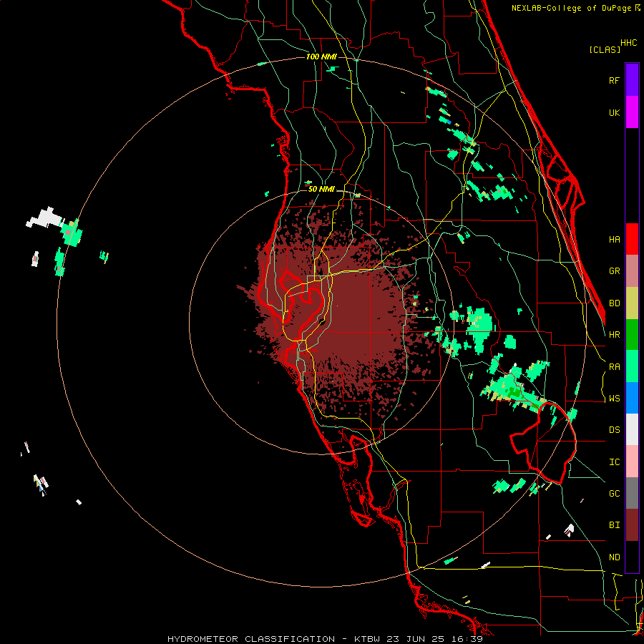
Task: Click the 50 NMI range ring label
Action: coord(321,189)
